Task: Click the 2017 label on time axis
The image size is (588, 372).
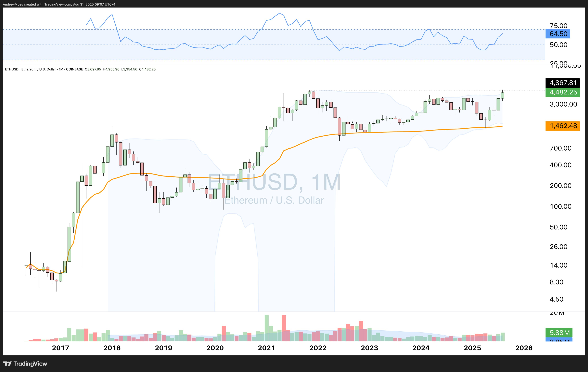Action: tap(61, 348)
